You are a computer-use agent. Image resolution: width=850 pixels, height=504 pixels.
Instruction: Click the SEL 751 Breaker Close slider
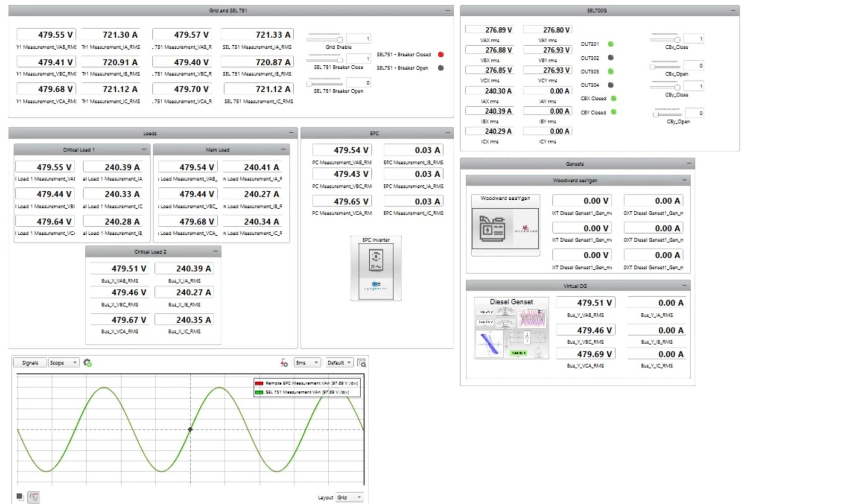pyautogui.click(x=325, y=59)
